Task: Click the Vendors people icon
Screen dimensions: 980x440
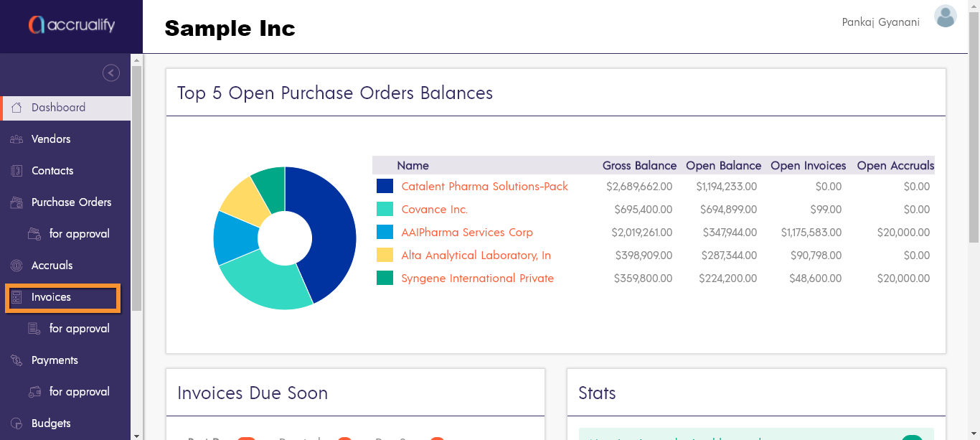Action: pyautogui.click(x=17, y=139)
